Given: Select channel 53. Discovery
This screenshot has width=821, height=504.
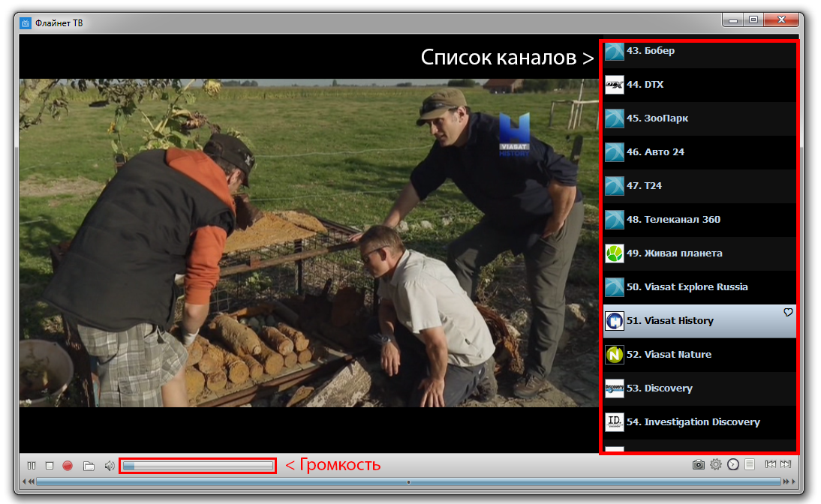Looking at the screenshot, I should (699, 388).
